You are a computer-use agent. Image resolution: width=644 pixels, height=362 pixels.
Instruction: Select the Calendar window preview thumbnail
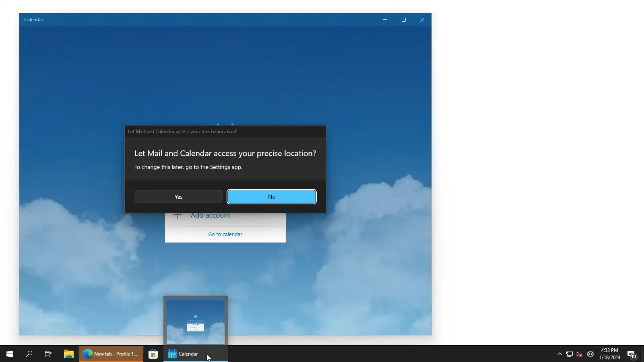196,321
